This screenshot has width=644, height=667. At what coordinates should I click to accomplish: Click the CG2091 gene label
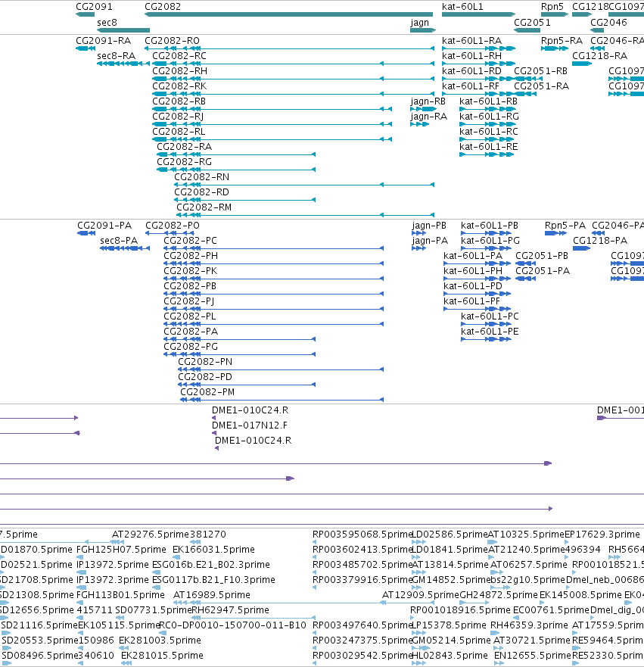tap(94, 7)
